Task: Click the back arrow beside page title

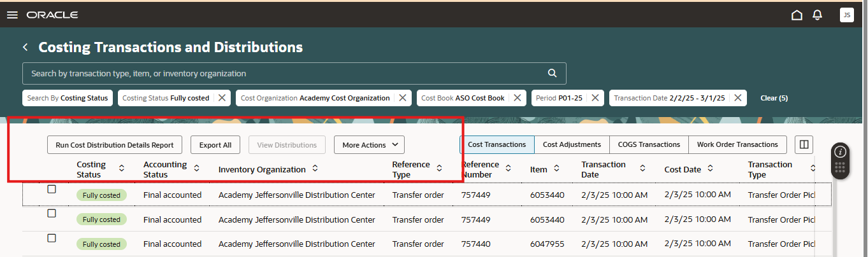Action: [25, 47]
